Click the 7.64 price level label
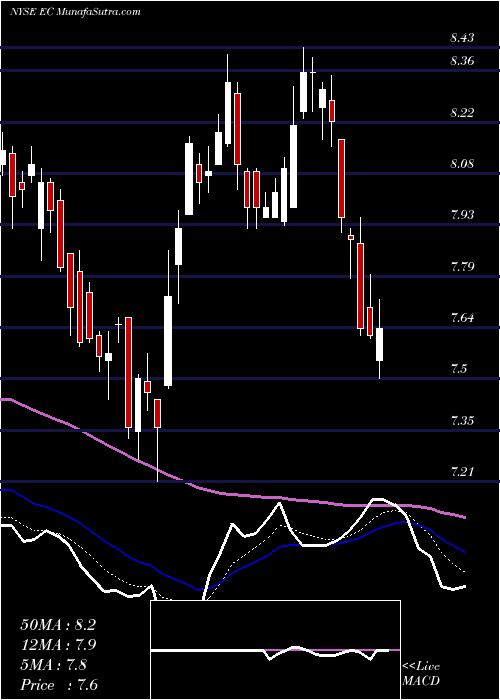 [462, 318]
